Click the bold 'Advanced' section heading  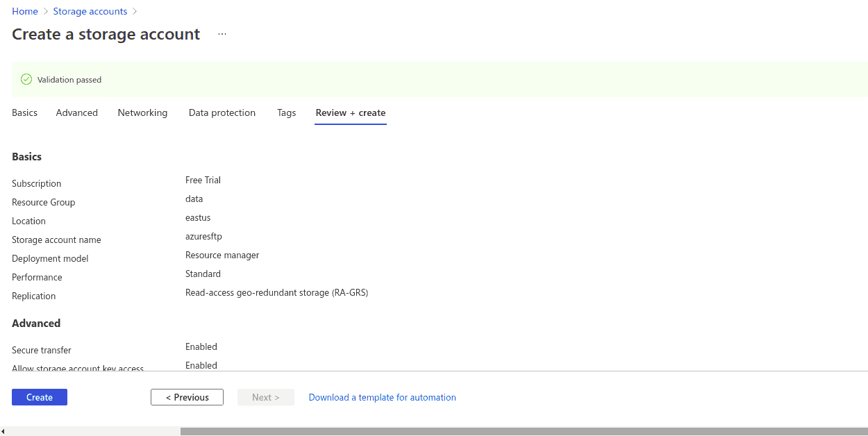[x=36, y=323]
